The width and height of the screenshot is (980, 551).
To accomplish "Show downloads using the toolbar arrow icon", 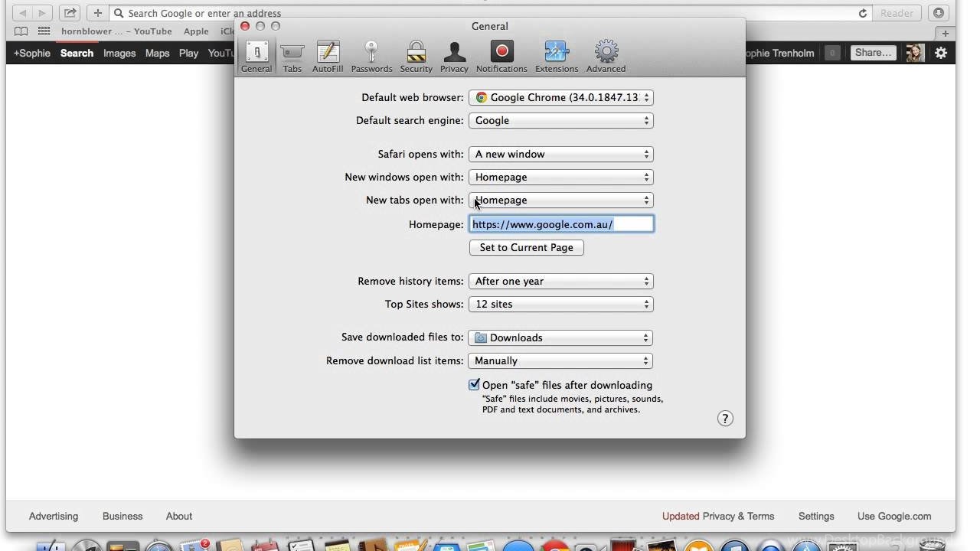I will [x=939, y=13].
